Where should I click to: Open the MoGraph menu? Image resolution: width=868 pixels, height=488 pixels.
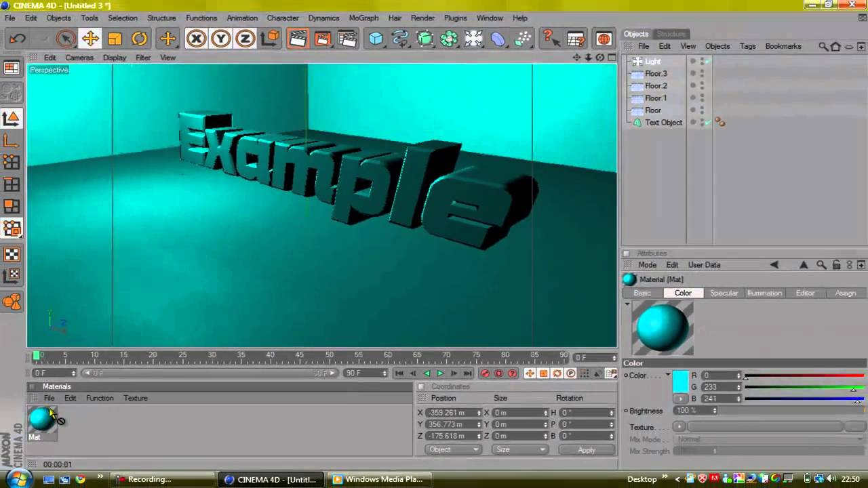(364, 18)
